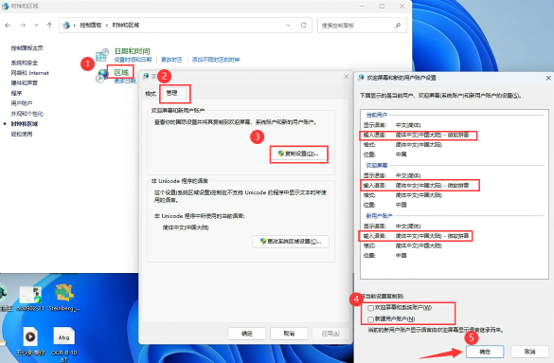Click 确定 in the welcome screen settings dialog
The height and width of the screenshot is (363, 554).
(485, 351)
